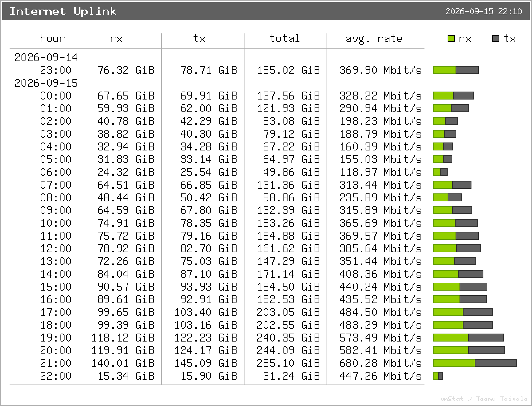This screenshot has height=406, width=532.
Task: Click the green rx legend swatch
Action: (451, 39)
